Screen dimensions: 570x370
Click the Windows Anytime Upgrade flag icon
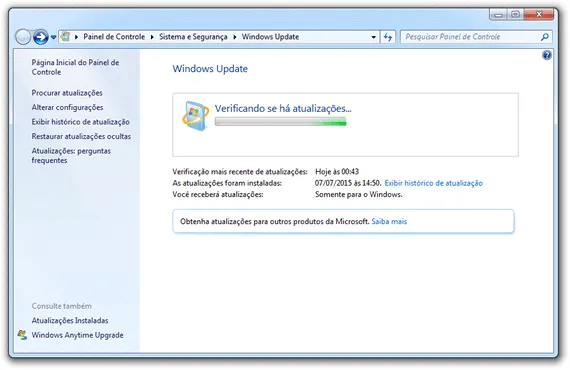point(22,335)
